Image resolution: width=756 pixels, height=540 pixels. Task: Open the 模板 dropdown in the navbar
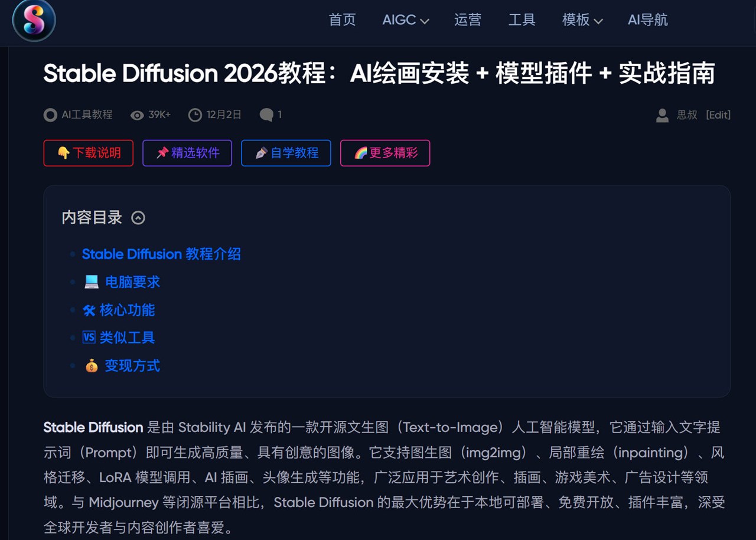[x=582, y=20]
